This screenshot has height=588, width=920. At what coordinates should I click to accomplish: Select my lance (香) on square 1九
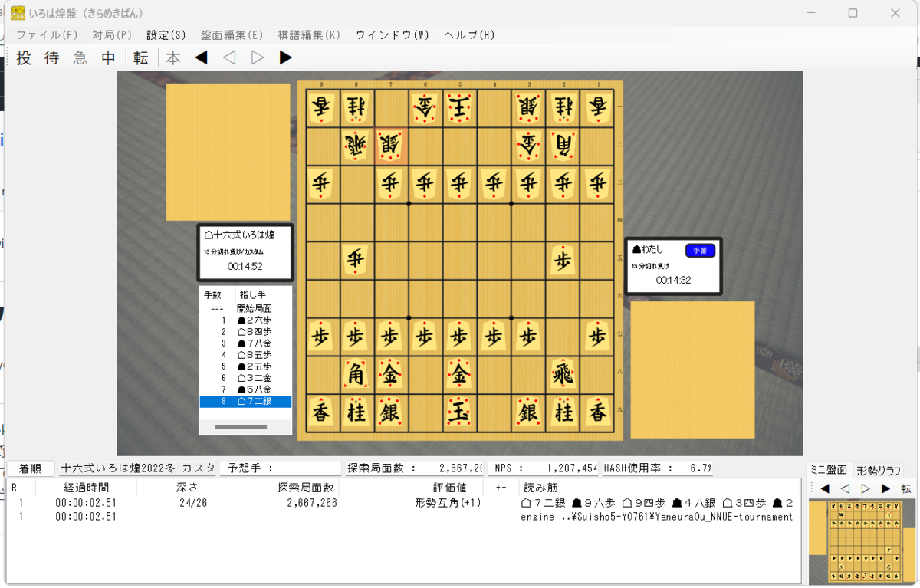click(598, 412)
